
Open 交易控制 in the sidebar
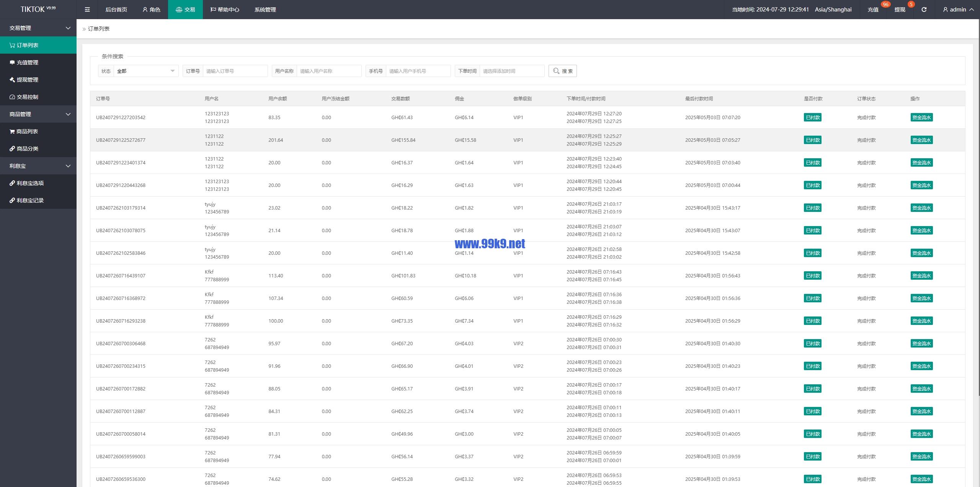[x=38, y=97]
